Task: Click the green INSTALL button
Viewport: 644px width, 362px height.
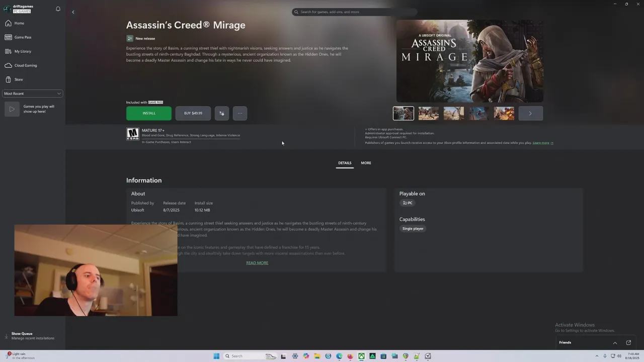Action: (149, 113)
